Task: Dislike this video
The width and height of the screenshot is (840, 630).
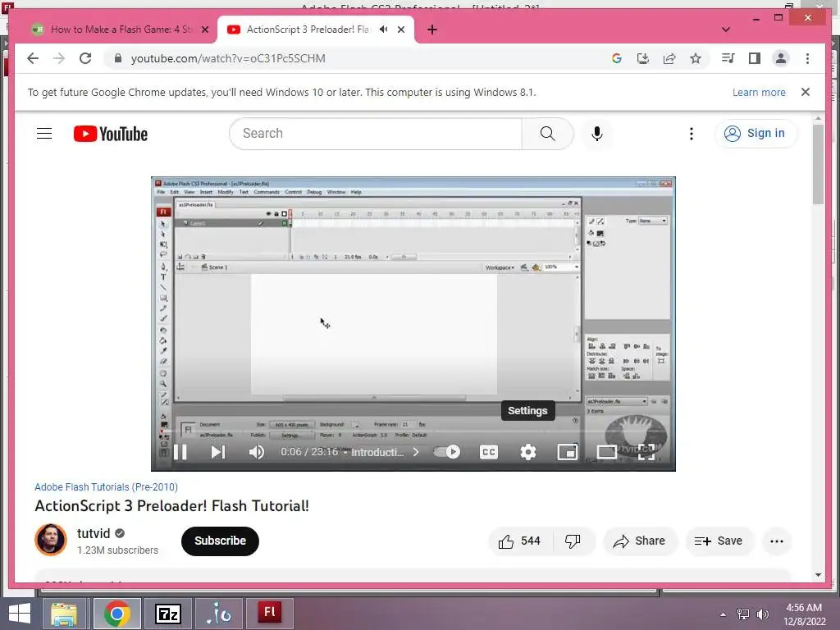Action: click(x=573, y=541)
